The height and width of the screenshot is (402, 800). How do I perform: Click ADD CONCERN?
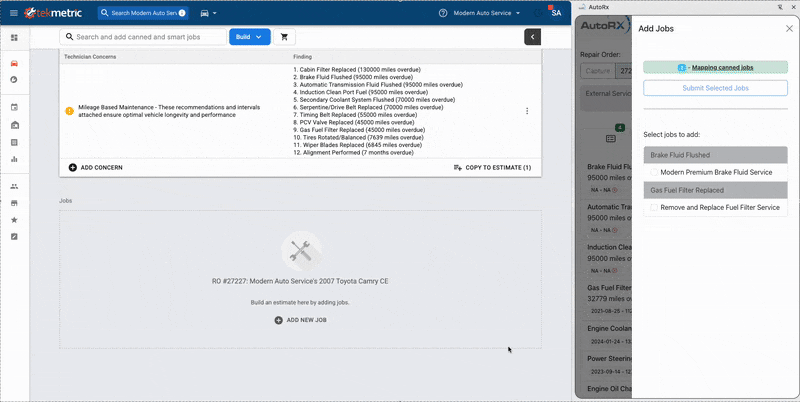(x=95, y=167)
